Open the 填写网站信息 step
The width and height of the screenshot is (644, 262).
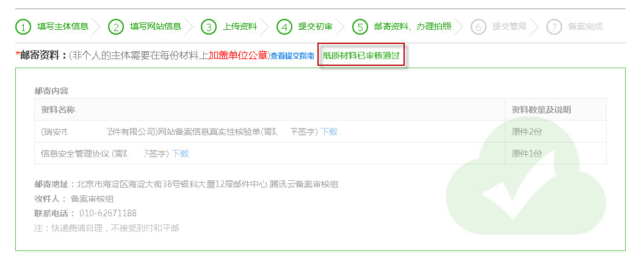pos(155,27)
